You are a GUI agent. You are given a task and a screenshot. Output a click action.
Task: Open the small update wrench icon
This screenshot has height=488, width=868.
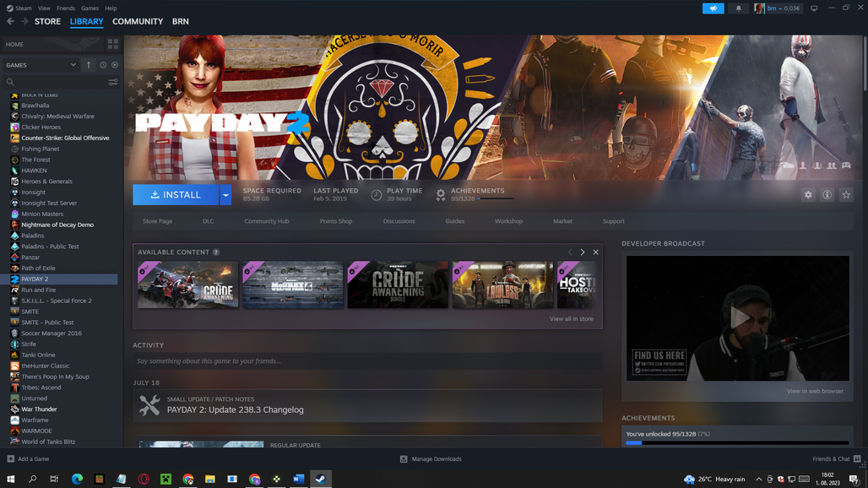(x=149, y=405)
